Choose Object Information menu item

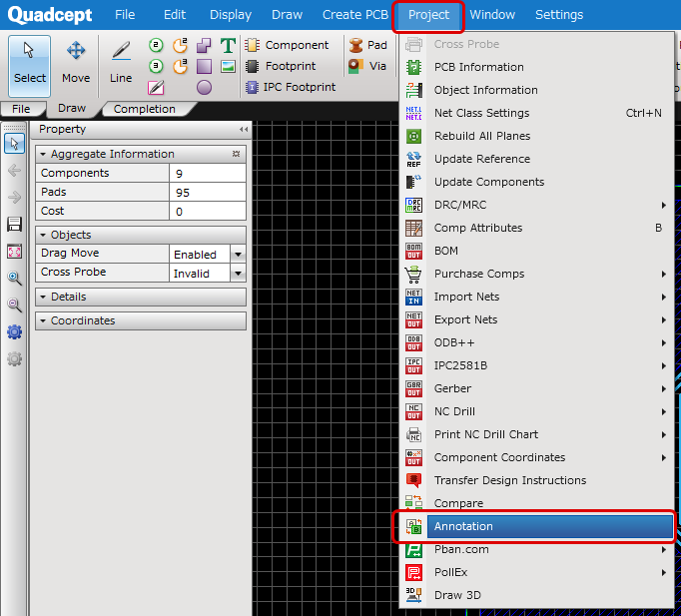coord(536,90)
